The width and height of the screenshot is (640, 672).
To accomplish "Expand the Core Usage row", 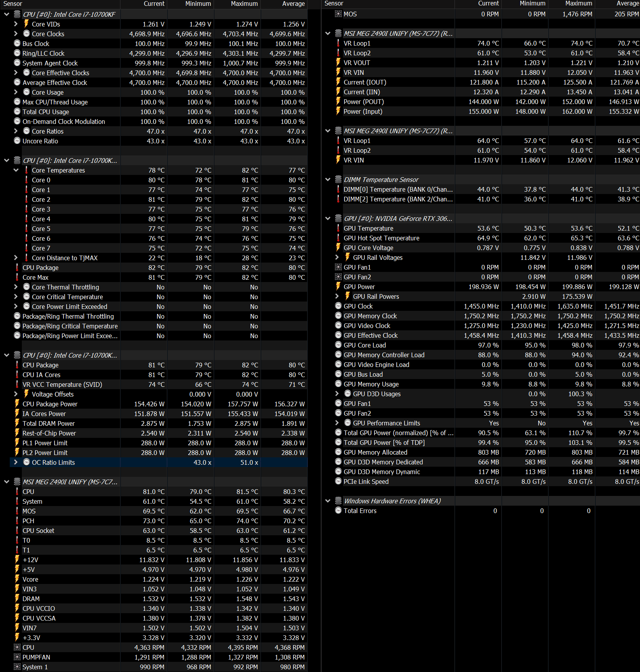I will 16,92.
